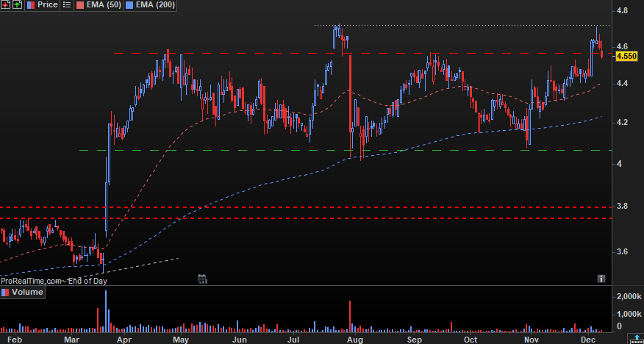Screen dimensions: 644x344
Task: Click the Volume panel color icon
Action: [5, 293]
